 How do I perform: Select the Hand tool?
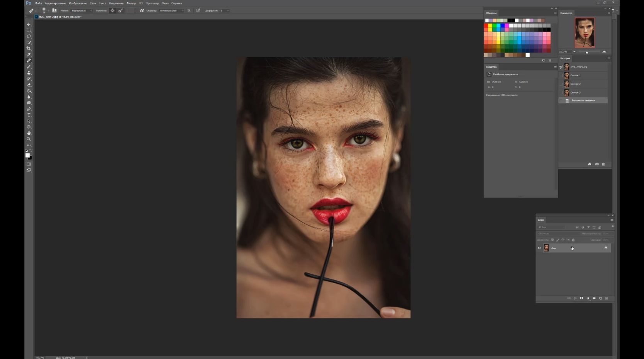pyautogui.click(x=29, y=133)
